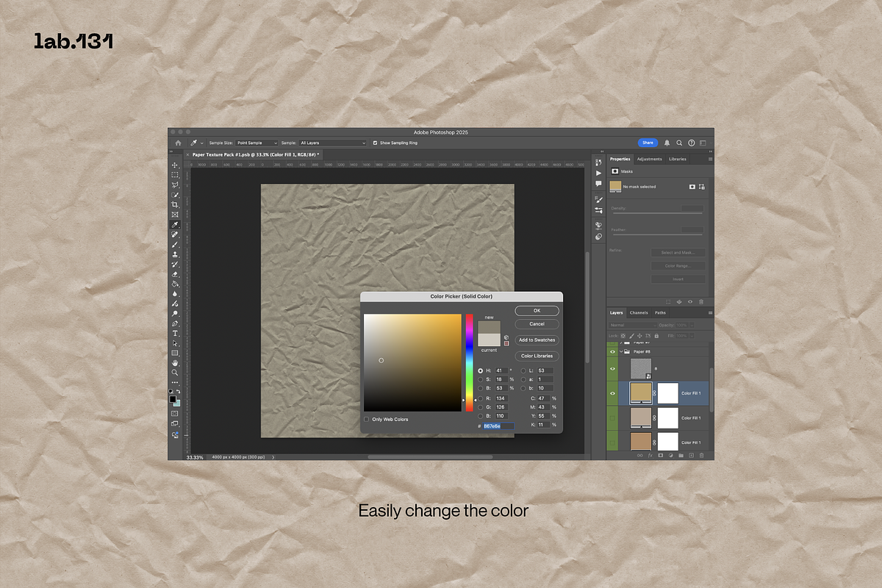Pick the Clone Stamp tool
The height and width of the screenshot is (588, 882).
pyautogui.click(x=175, y=254)
